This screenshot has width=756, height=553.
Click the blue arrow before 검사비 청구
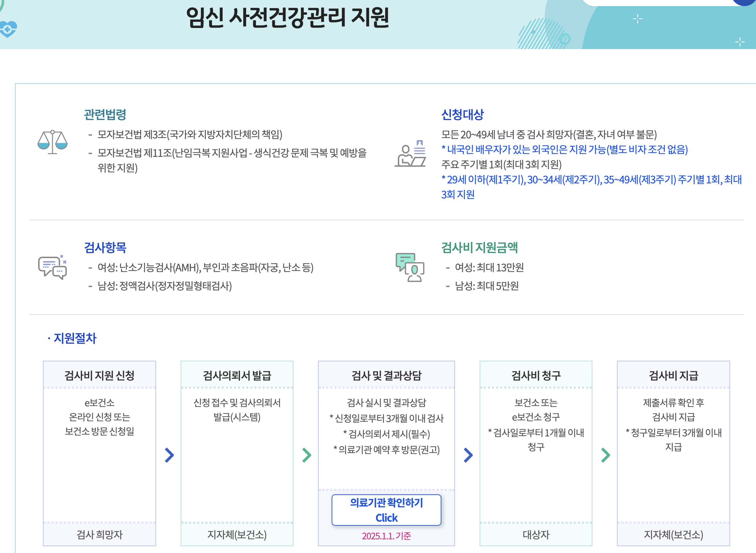[468, 455]
